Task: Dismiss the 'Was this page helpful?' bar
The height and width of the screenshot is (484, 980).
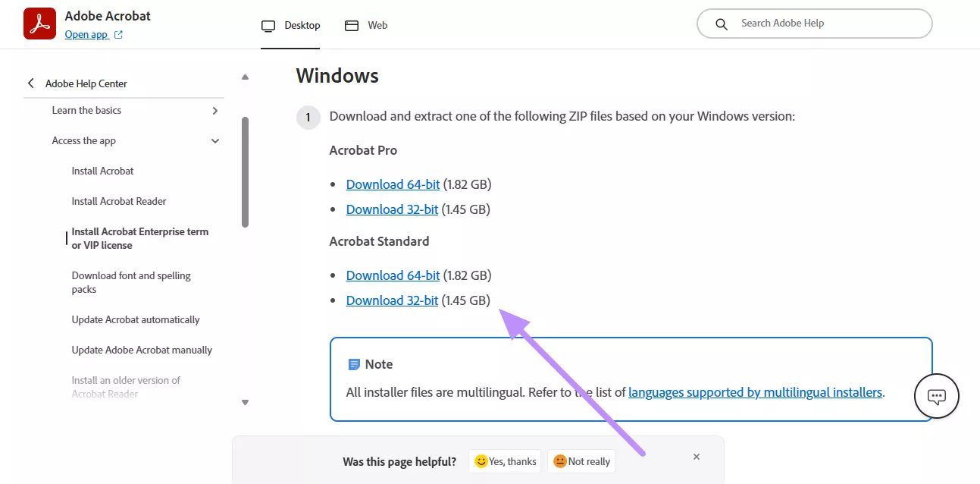Action: (696, 457)
